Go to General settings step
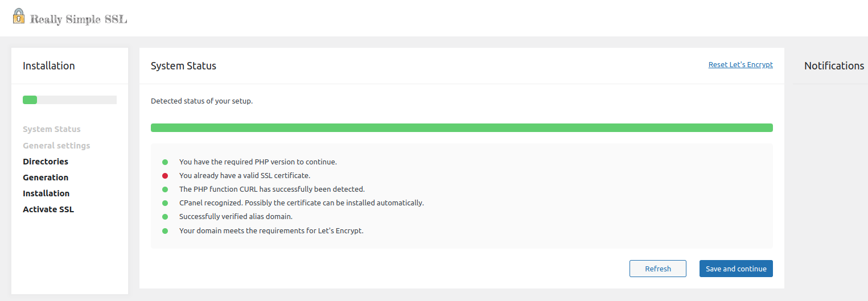 (x=56, y=146)
